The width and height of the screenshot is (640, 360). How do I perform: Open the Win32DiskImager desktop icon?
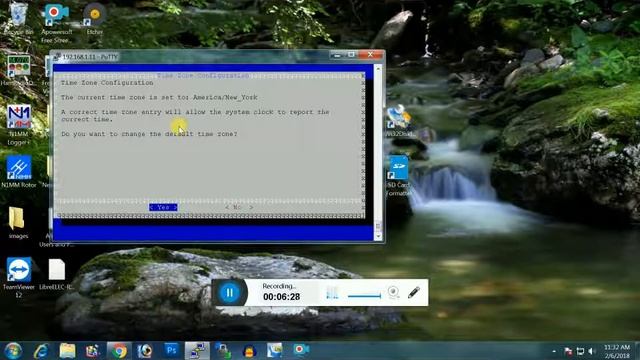(x=399, y=121)
